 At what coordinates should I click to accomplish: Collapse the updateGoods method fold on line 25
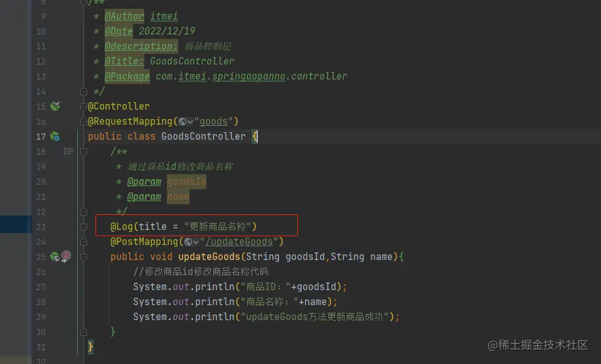click(x=83, y=257)
